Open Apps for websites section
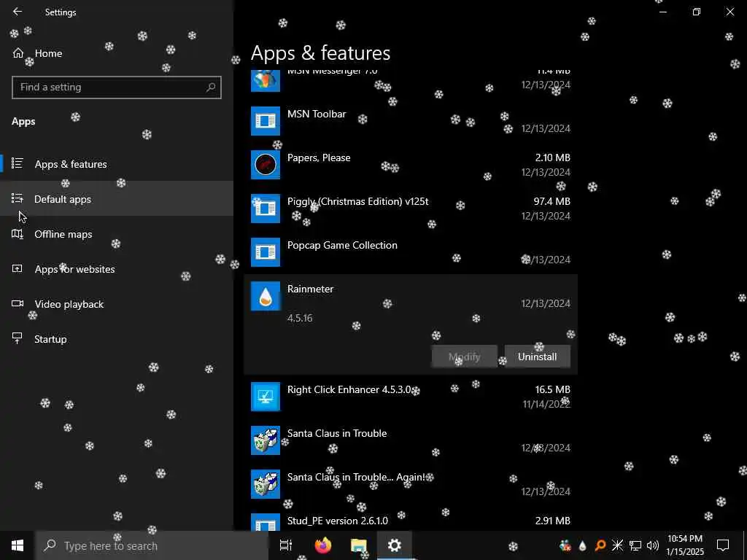 click(x=117, y=268)
